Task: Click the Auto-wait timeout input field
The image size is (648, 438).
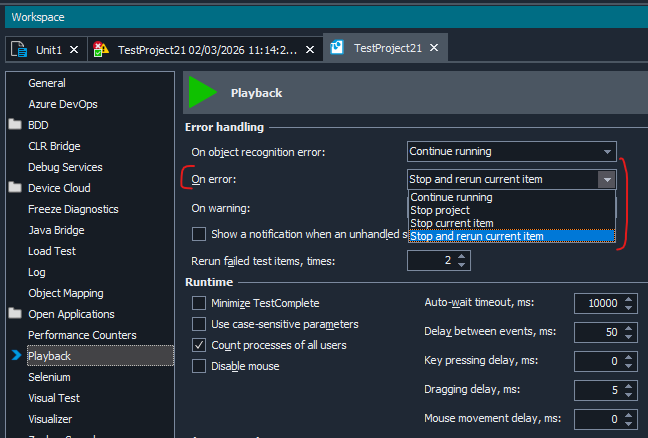Action: click(597, 303)
